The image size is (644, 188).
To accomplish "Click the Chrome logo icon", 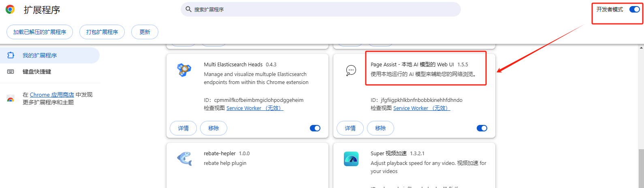I will [10, 9].
